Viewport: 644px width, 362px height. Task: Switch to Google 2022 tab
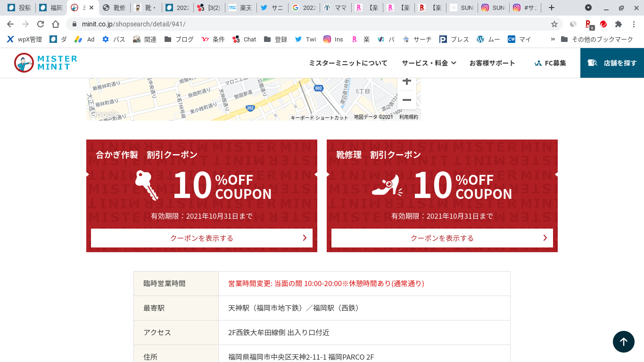pyautogui.click(x=304, y=8)
